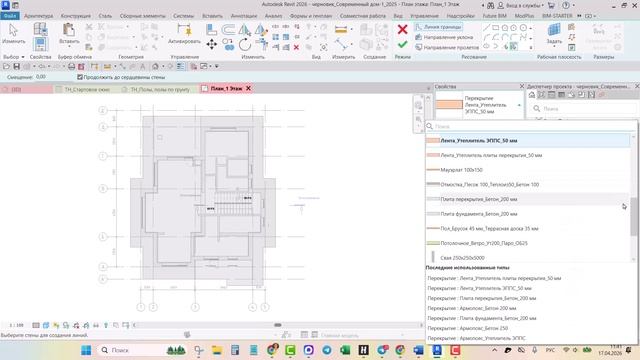Viewport: 640px width, 360px height.
Task: Choose type Потолочное_Ветро_Ут200_Паро_0625
Action: (527, 243)
